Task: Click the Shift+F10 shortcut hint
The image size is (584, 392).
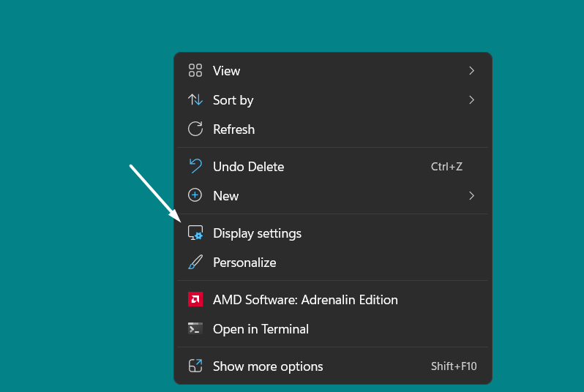Action: [x=454, y=366]
